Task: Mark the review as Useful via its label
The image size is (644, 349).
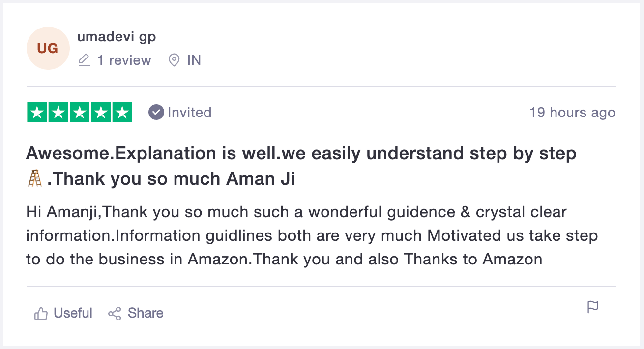Action: (73, 313)
